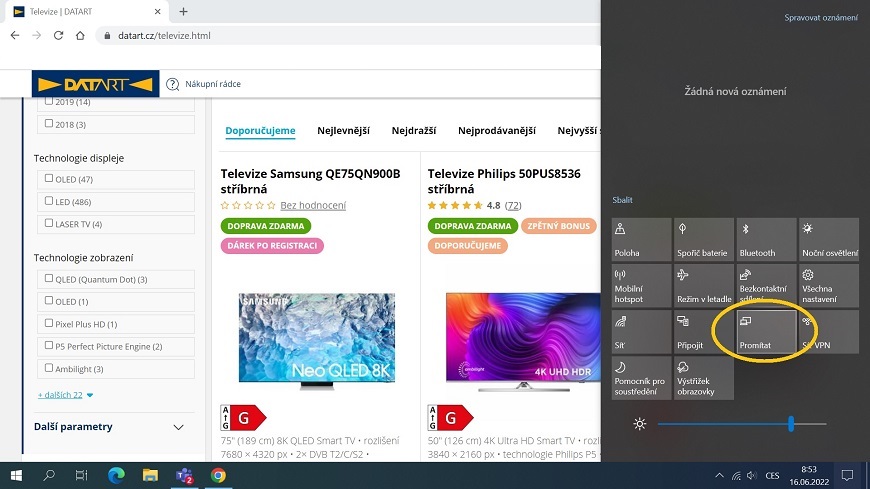Expand the '+ dalších 22' filter list
This screenshot has height=489, width=870.
pos(65,395)
